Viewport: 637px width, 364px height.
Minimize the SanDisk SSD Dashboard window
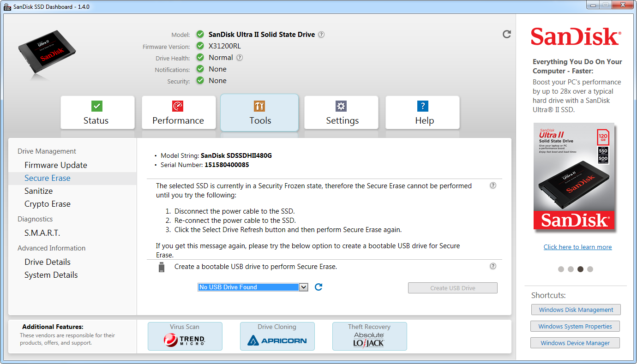pyautogui.click(x=593, y=5)
